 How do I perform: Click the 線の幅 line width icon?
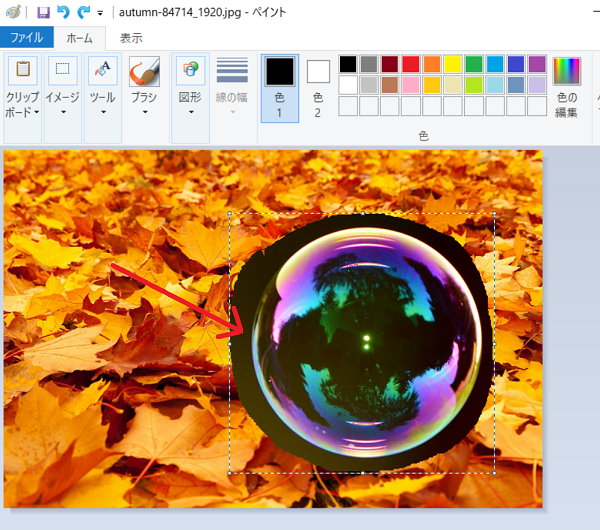pyautogui.click(x=232, y=70)
